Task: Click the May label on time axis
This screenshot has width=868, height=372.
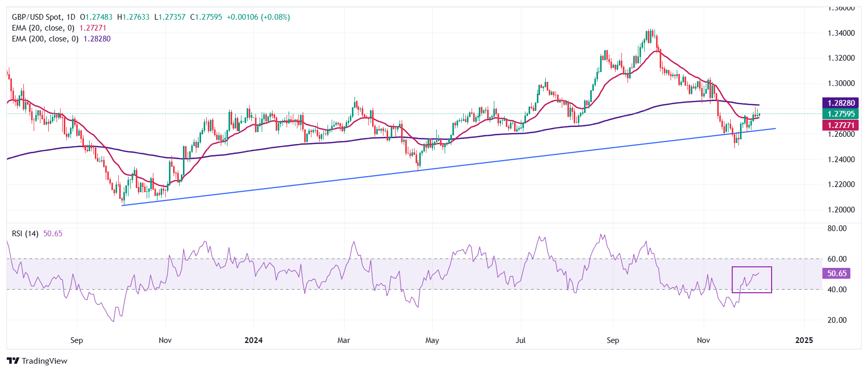Action: [432, 340]
